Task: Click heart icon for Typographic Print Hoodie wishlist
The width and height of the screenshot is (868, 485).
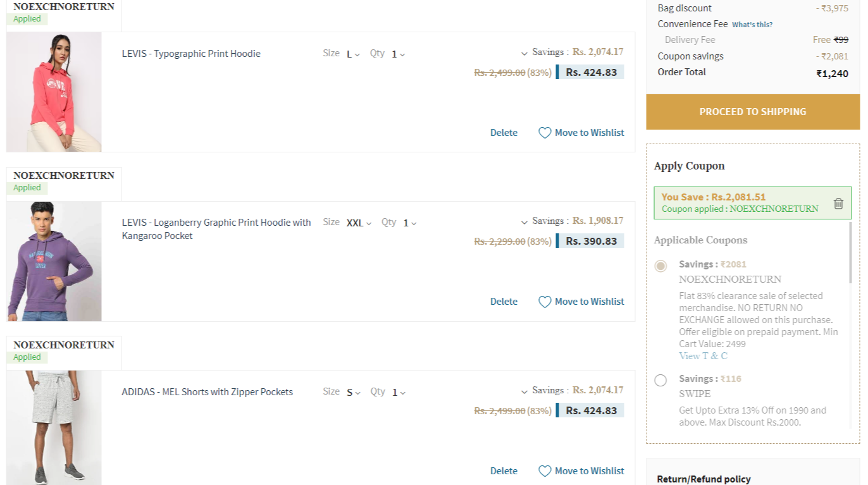Action: click(x=545, y=133)
